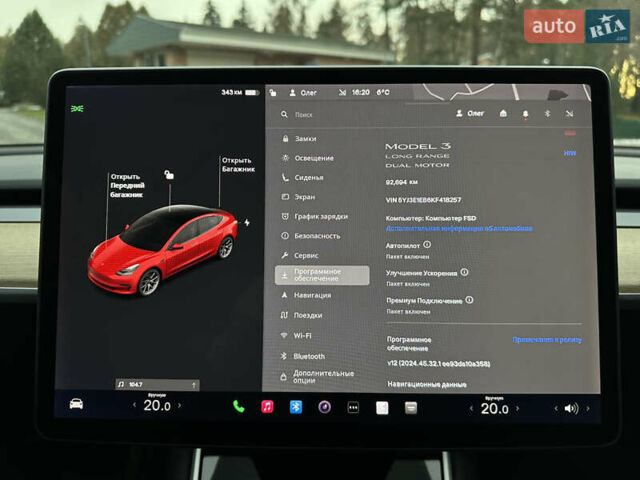
Task: Lower driver temperature left arrow
Action: pos(135,405)
